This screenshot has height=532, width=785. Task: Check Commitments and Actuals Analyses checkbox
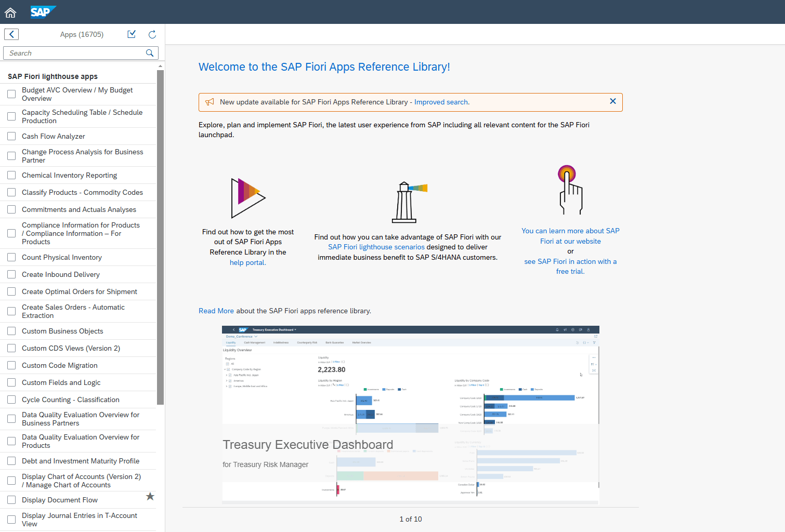point(11,209)
